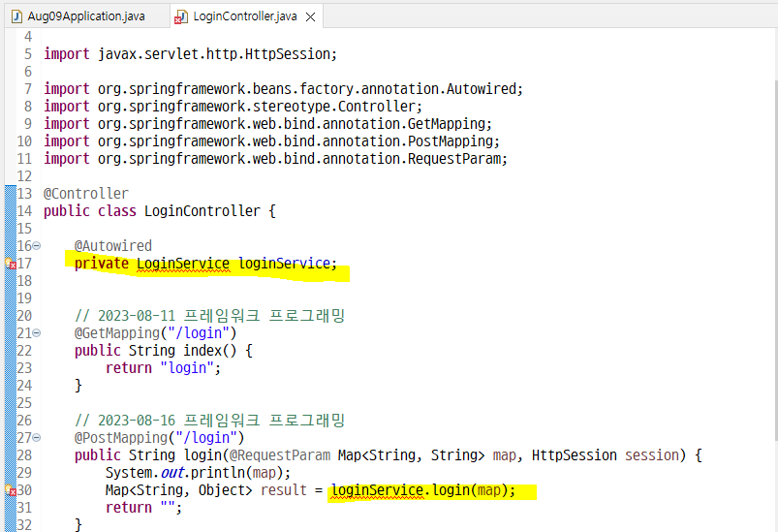Click the HttpSession session parameter on line 28

click(x=606, y=455)
